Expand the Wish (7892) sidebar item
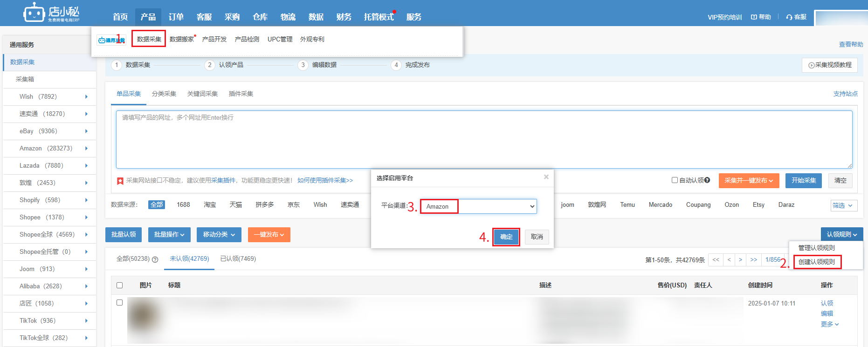Image resolution: width=868 pixels, height=347 pixels. point(86,97)
